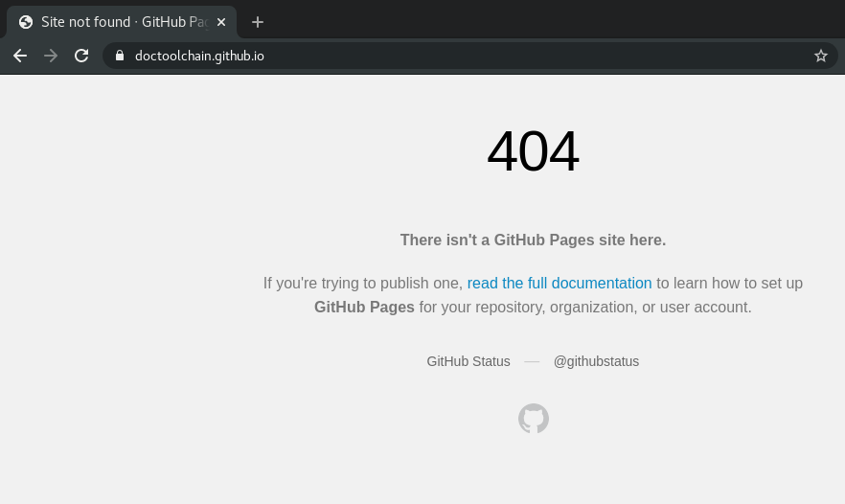The width and height of the screenshot is (845, 504).
Task: Click the text "There isn't a GitHub Pages site here."
Action: click(533, 240)
